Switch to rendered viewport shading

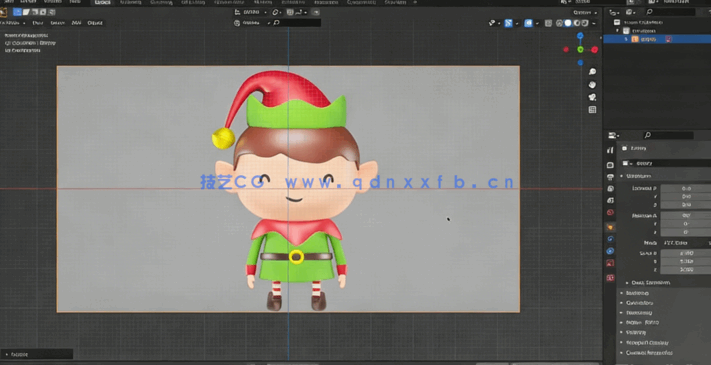point(584,23)
